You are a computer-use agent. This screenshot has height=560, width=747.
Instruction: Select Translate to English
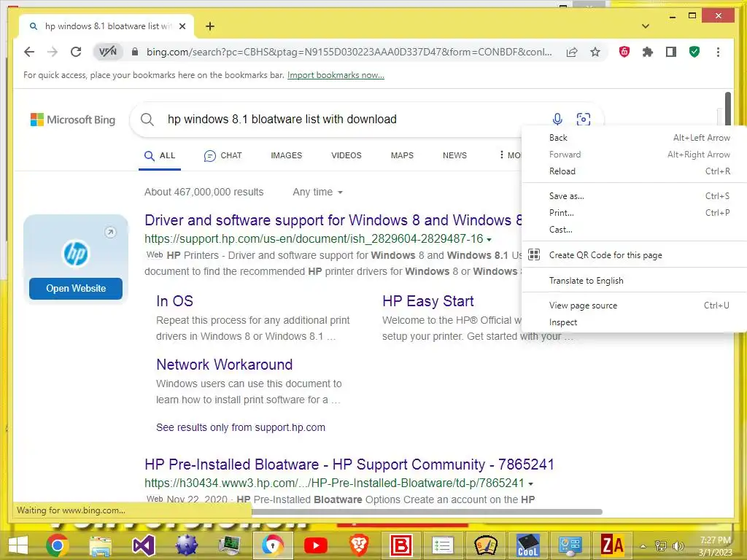pyautogui.click(x=635, y=281)
